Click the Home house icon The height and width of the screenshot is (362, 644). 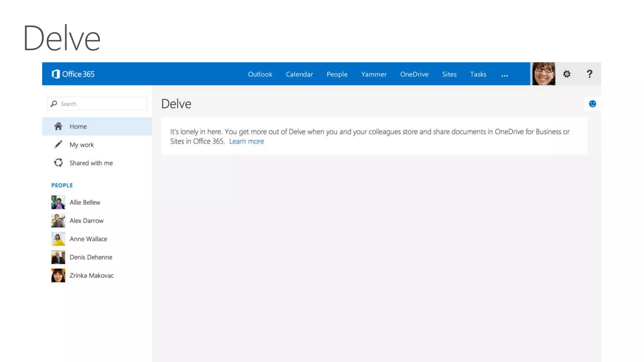tap(58, 126)
